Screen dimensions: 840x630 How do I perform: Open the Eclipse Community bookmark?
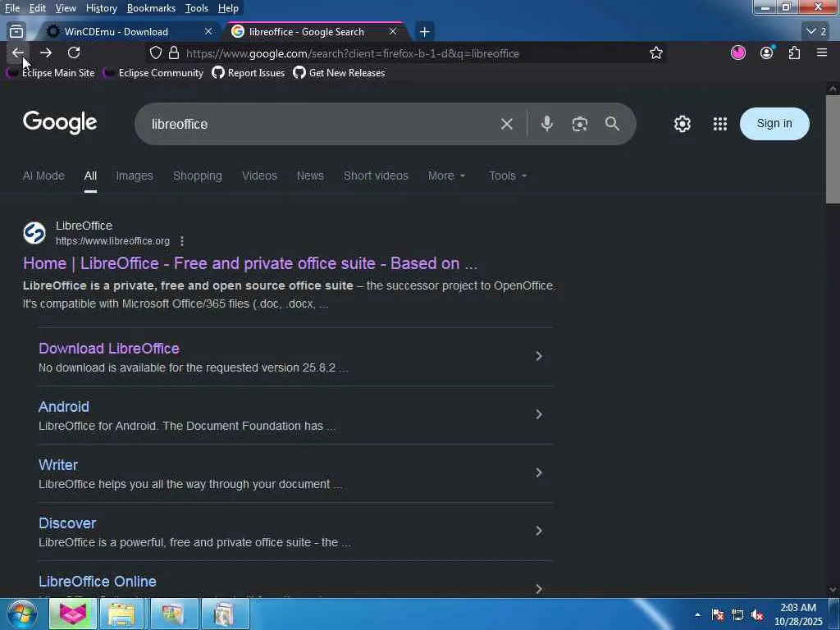tap(153, 73)
